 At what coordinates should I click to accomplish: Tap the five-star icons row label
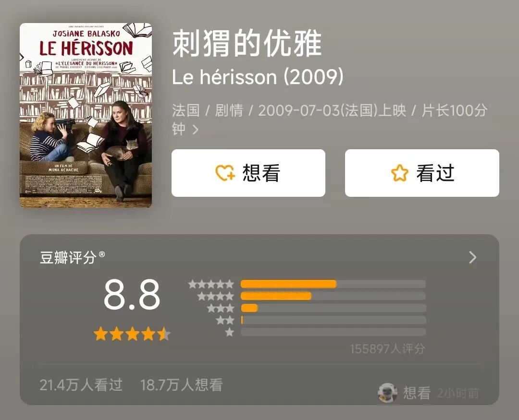click(x=211, y=284)
